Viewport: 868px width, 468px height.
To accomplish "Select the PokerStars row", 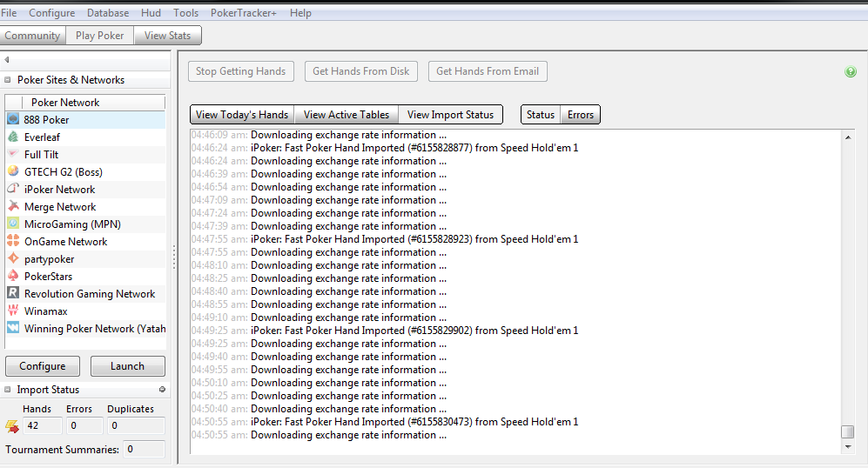I will pyautogui.click(x=86, y=276).
